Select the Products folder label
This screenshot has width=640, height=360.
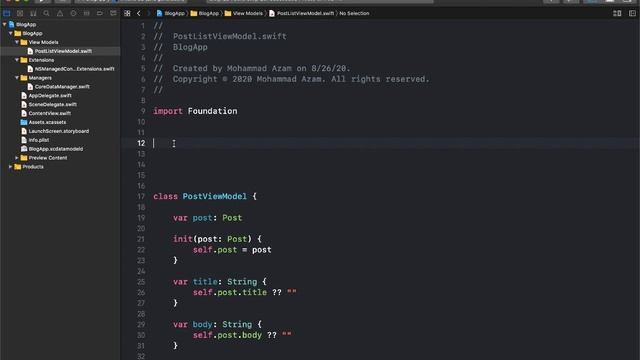(x=33, y=167)
